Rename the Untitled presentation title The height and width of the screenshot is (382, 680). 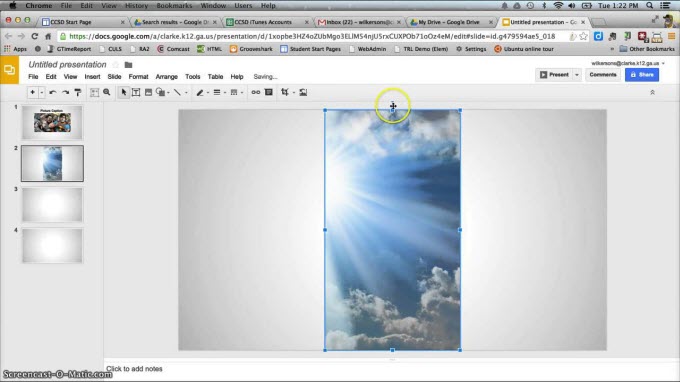(67, 65)
